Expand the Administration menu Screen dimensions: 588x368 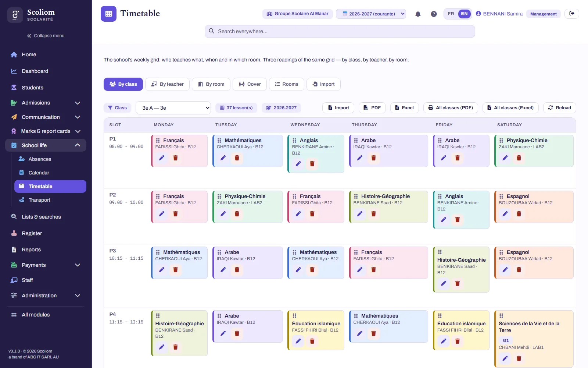coord(46,296)
